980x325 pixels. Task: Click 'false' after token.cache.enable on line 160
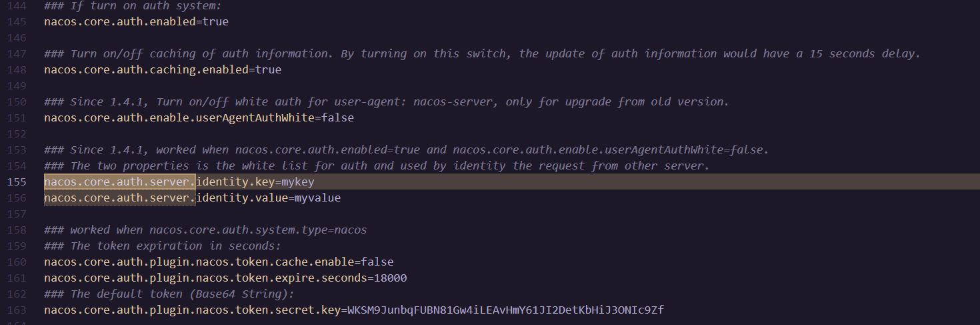pos(377,262)
